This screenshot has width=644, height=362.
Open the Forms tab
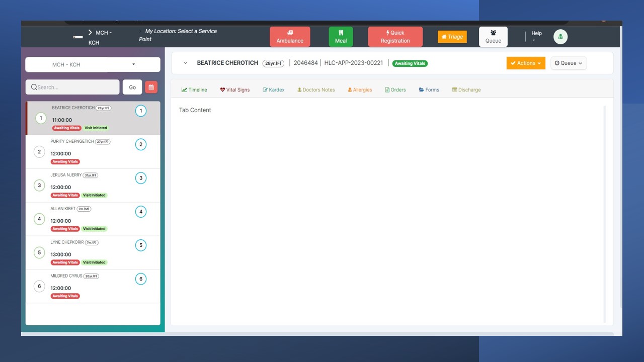(x=429, y=90)
